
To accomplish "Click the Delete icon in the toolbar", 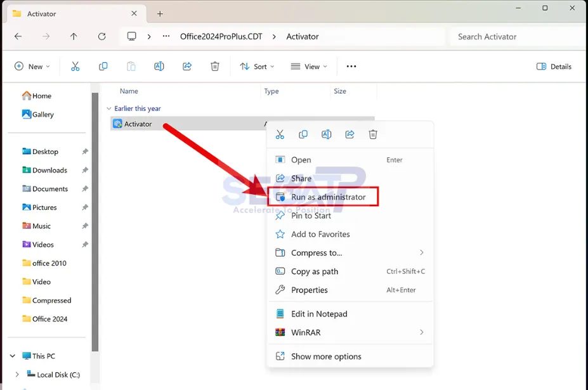I will tap(214, 66).
